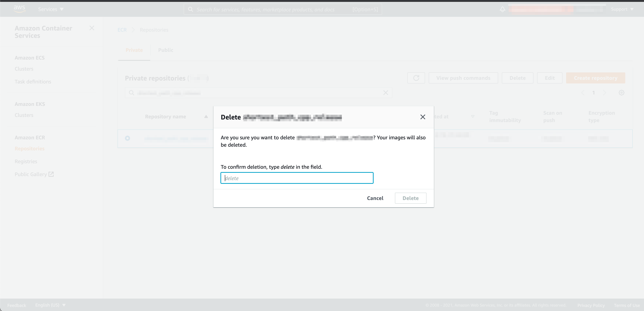Open Terms of Use link
Image resolution: width=644 pixels, height=311 pixels.
[627, 305]
